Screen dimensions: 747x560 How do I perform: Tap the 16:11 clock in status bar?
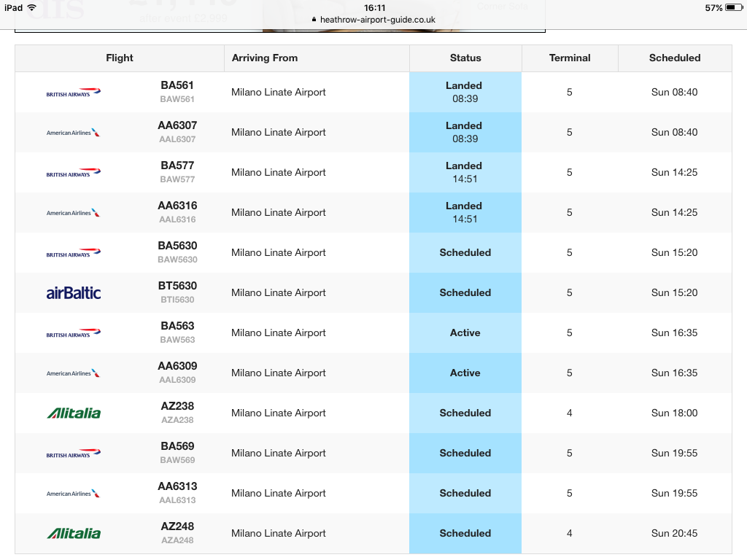[x=374, y=7]
